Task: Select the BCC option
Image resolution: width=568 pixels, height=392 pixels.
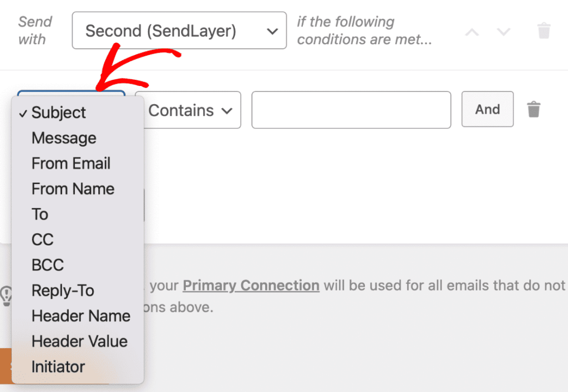Action: (47, 265)
